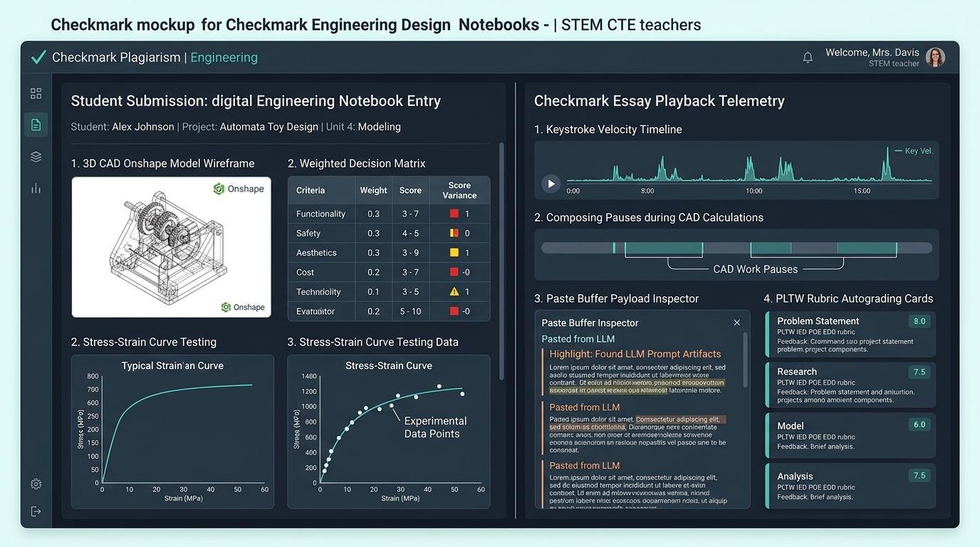Open notifications with the bell icon
Image resolution: width=980 pixels, height=547 pixels.
pos(808,58)
